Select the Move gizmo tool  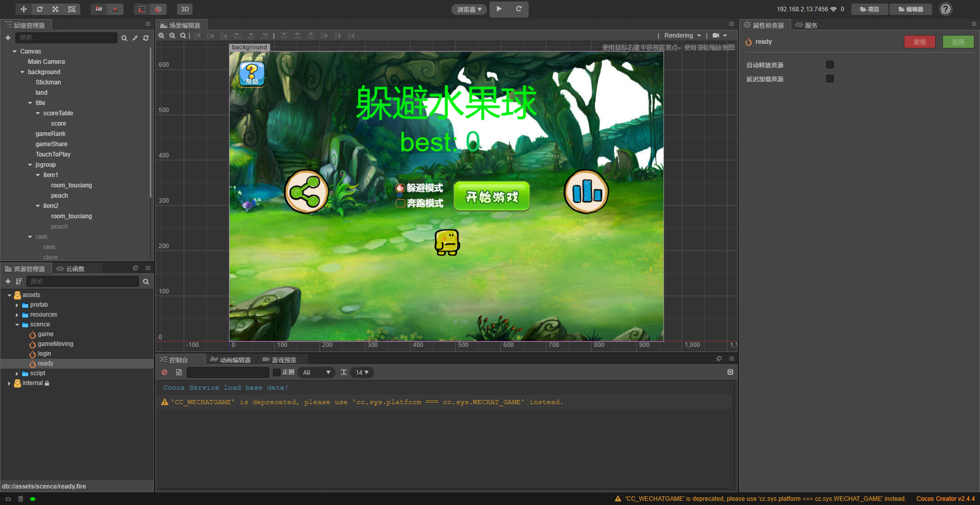tap(23, 9)
